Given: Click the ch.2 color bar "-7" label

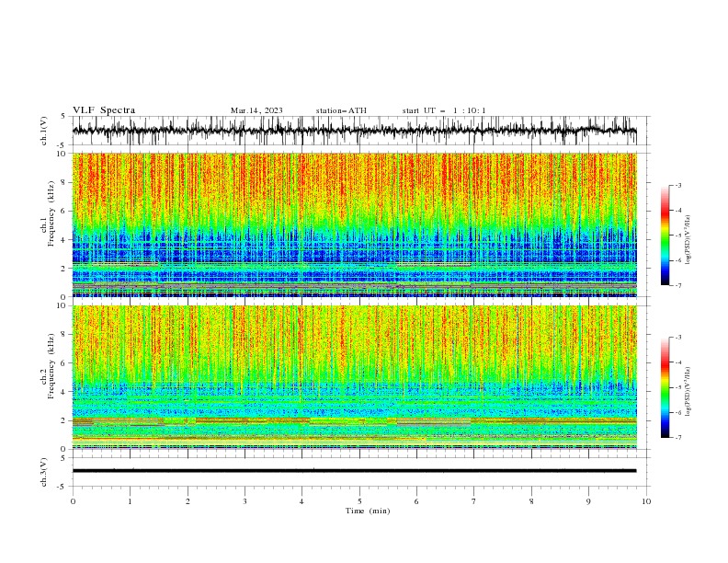Looking at the screenshot, I should click(678, 437).
